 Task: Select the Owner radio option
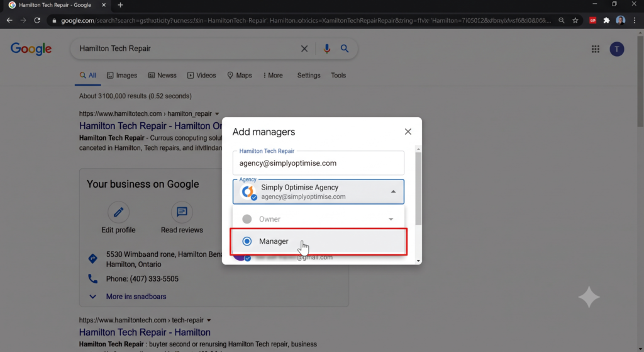pyautogui.click(x=247, y=219)
